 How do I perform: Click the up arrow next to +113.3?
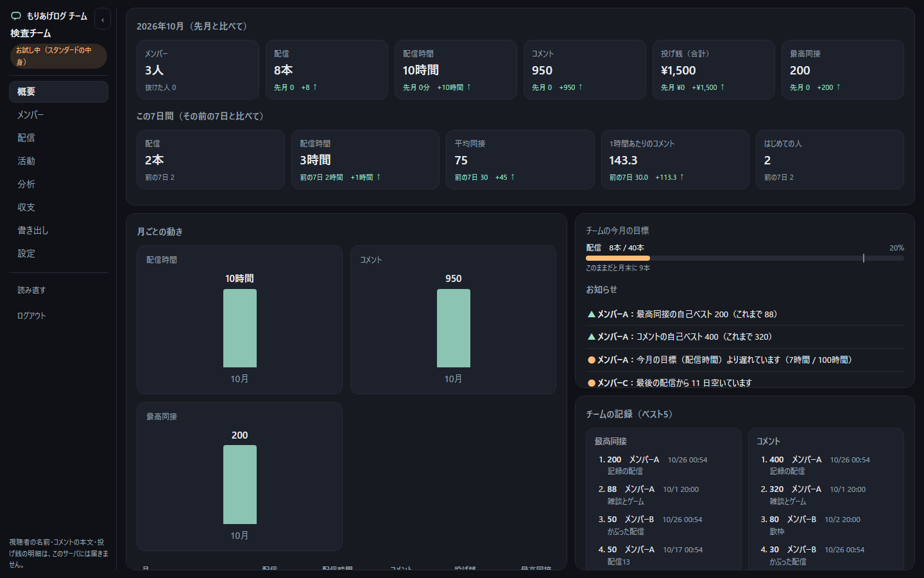[682, 177]
